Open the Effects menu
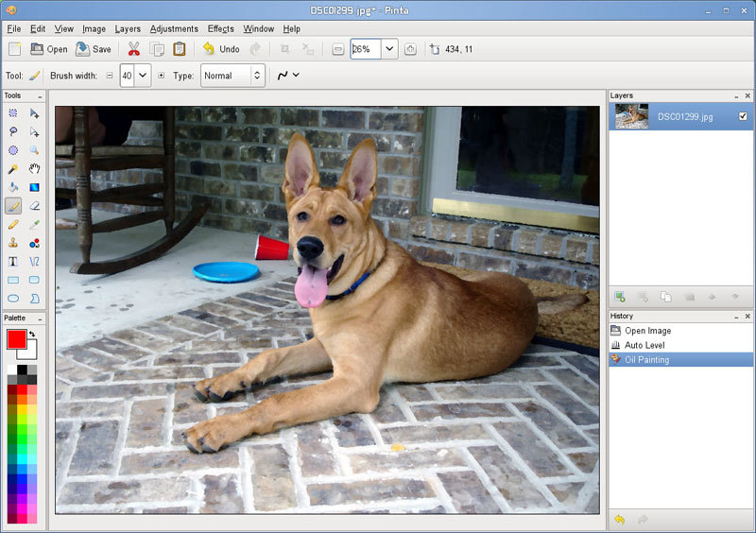The height and width of the screenshot is (533, 756). click(220, 29)
